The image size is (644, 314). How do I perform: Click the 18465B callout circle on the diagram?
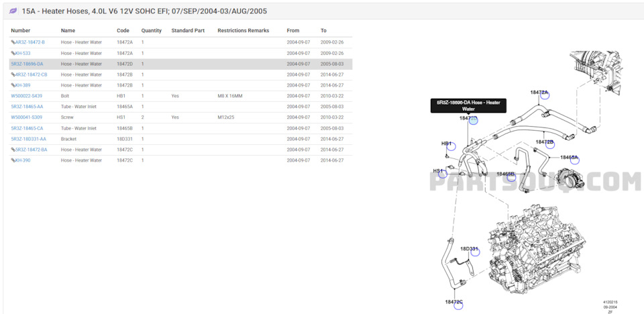pos(511,176)
